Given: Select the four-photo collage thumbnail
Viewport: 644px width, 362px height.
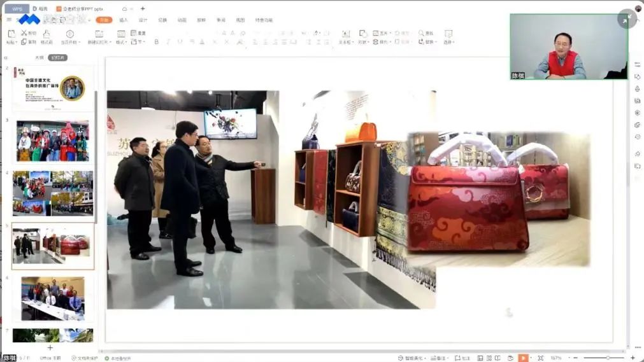Looking at the screenshot, I should click(53, 193).
